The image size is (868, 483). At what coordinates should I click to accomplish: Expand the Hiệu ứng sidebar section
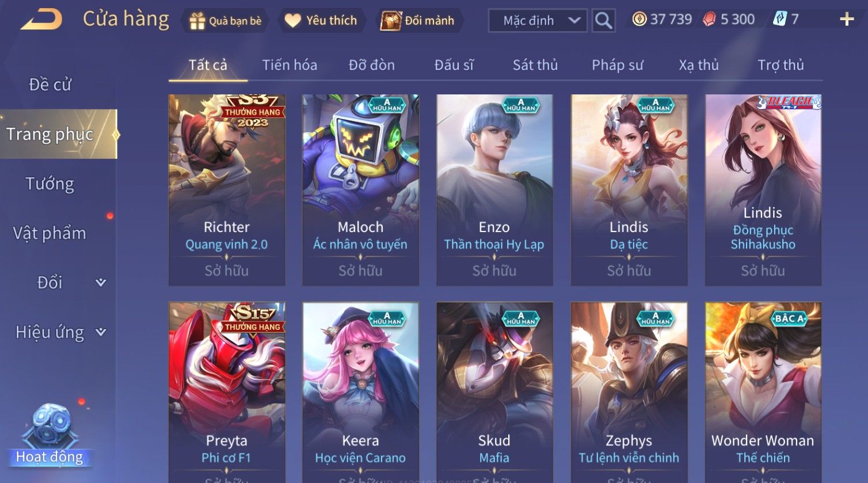58,332
